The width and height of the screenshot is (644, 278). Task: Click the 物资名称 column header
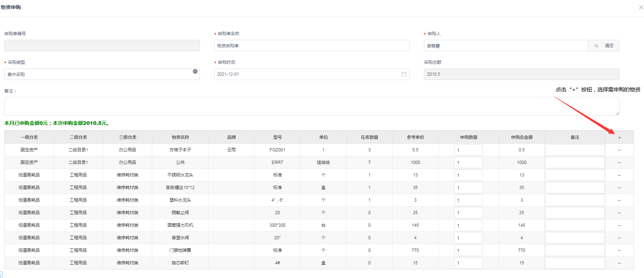point(180,137)
